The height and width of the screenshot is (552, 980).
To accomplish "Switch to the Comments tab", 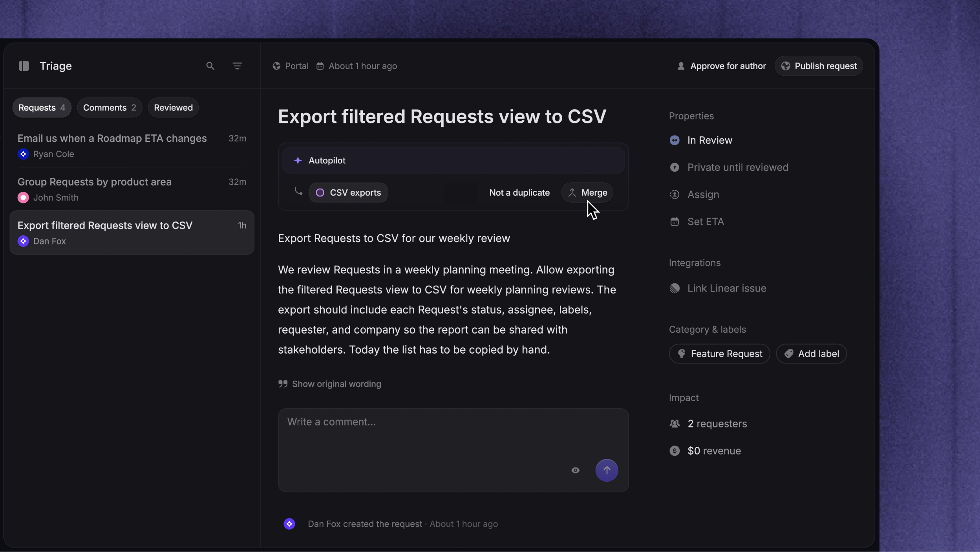I will (x=110, y=108).
